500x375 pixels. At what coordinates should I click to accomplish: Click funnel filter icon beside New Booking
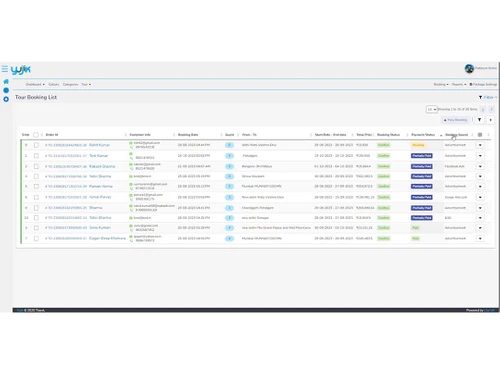[479, 120]
